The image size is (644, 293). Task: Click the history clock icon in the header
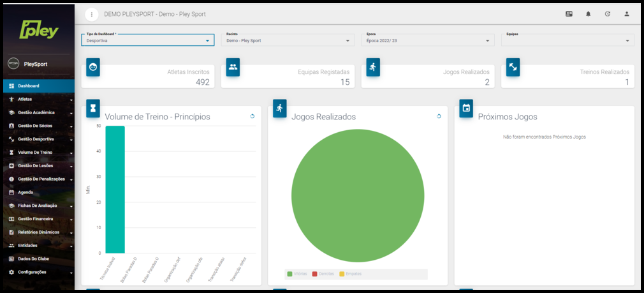pos(607,14)
